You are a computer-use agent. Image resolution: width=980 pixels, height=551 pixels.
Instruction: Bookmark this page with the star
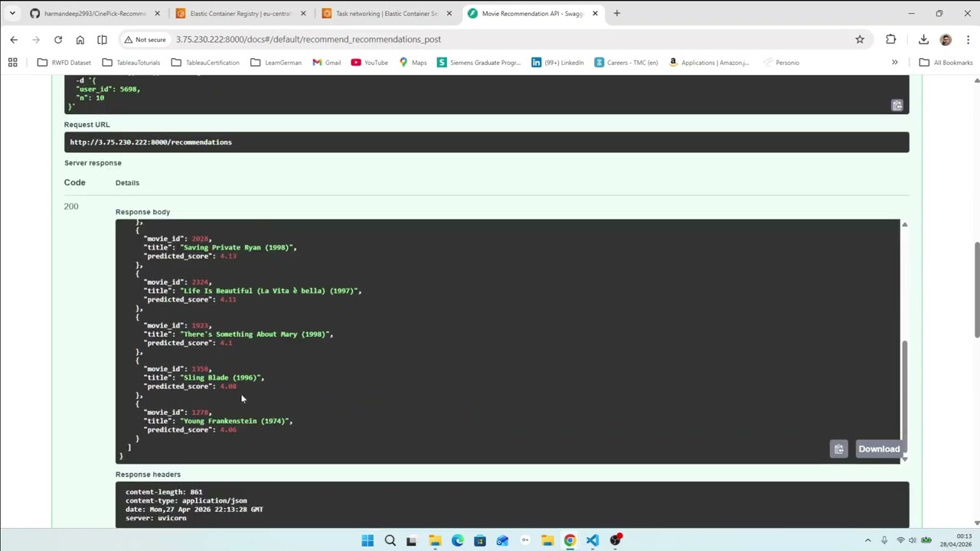pyautogui.click(x=860, y=39)
